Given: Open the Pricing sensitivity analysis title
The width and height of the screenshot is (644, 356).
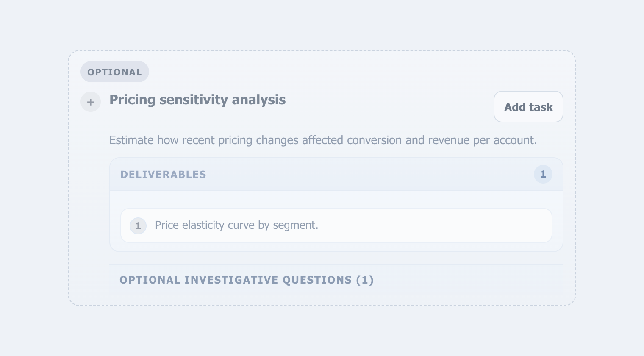Looking at the screenshot, I should [x=197, y=100].
